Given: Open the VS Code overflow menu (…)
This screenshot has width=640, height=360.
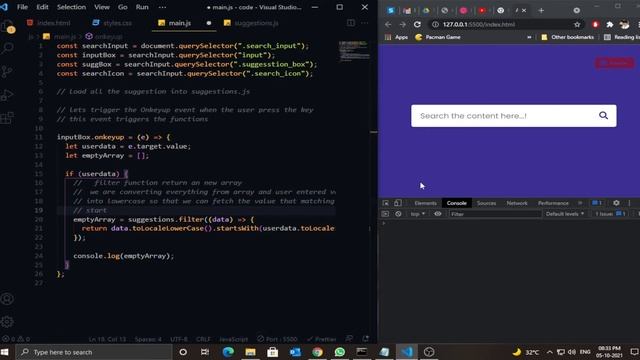Looking at the screenshot, I should [x=162, y=7].
